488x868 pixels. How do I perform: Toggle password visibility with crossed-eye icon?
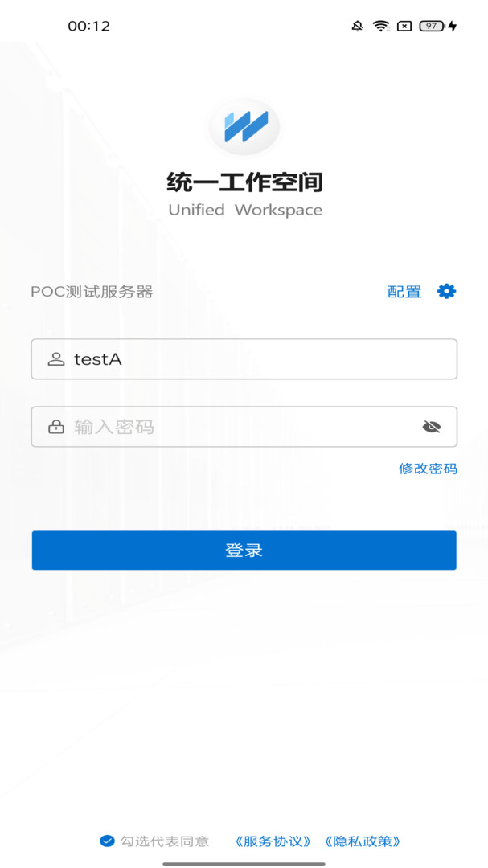click(432, 426)
